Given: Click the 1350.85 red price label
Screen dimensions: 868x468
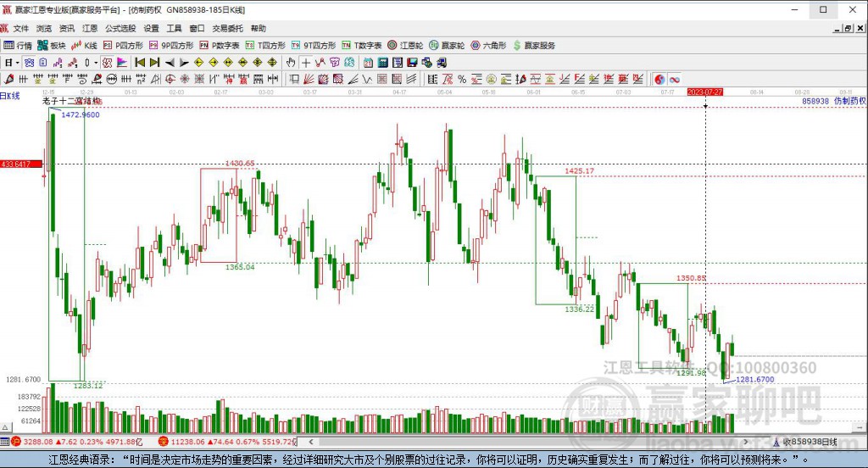Looking at the screenshot, I should tap(691, 278).
